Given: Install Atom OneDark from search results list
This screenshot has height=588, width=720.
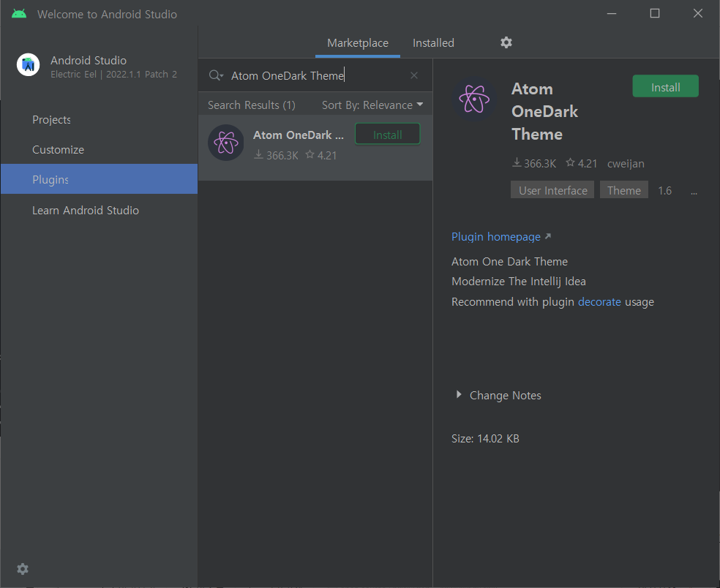Looking at the screenshot, I should 388,135.
